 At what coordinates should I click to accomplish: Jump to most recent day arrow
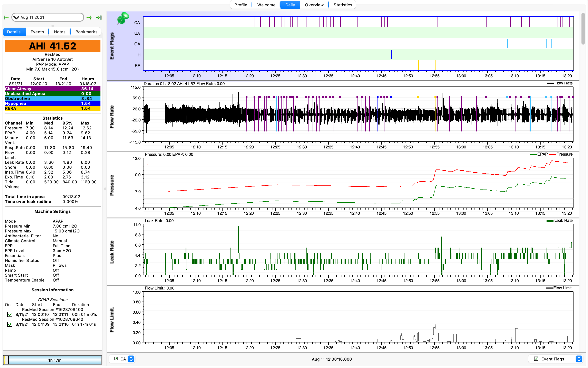[99, 18]
